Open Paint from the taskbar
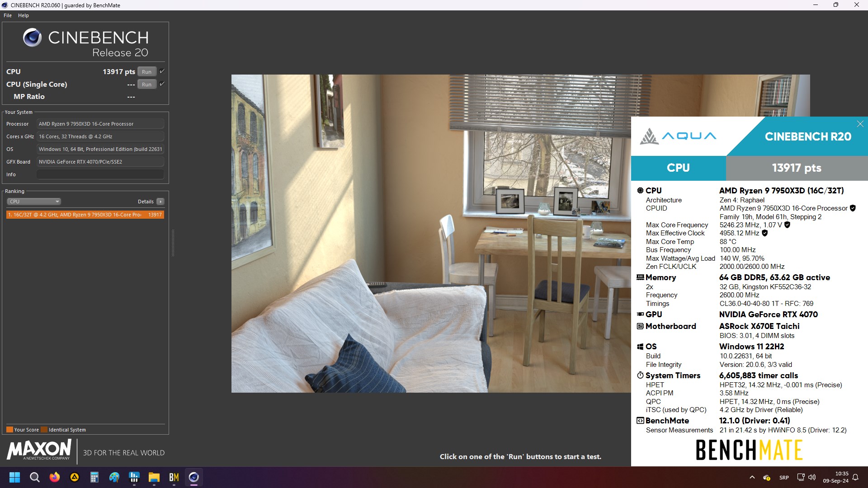 tap(114, 477)
